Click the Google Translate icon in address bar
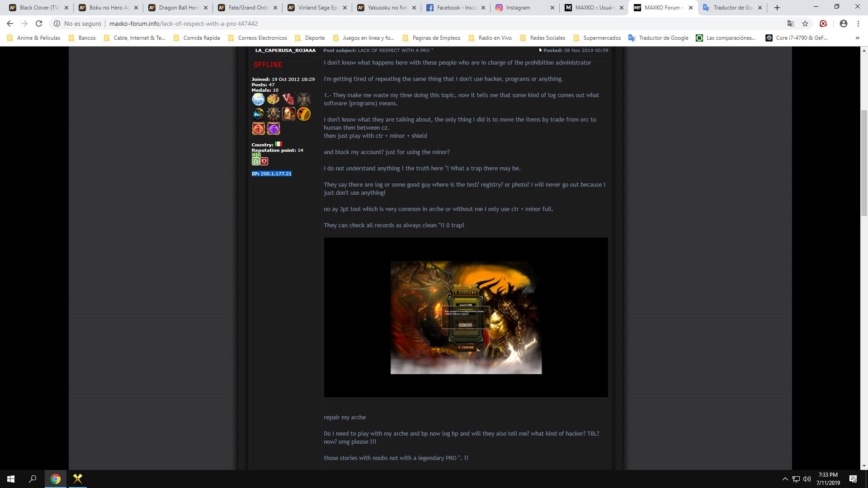868x488 pixels. tap(790, 23)
